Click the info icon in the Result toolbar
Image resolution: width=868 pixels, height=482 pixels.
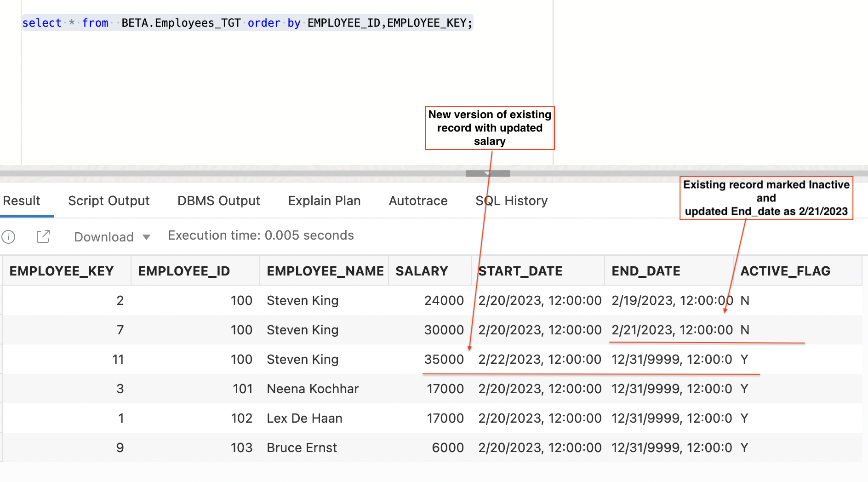[8, 236]
